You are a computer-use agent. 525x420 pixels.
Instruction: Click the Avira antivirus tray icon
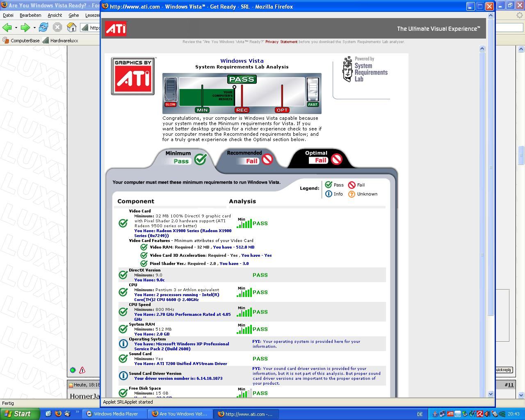(480, 414)
